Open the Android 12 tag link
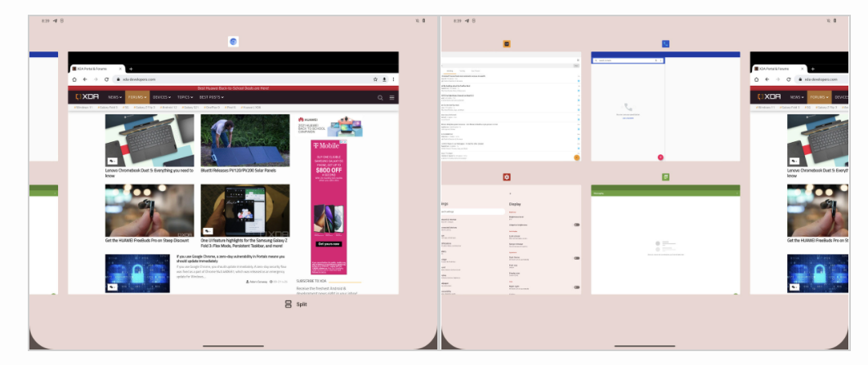The width and height of the screenshot is (868, 365). (x=168, y=107)
